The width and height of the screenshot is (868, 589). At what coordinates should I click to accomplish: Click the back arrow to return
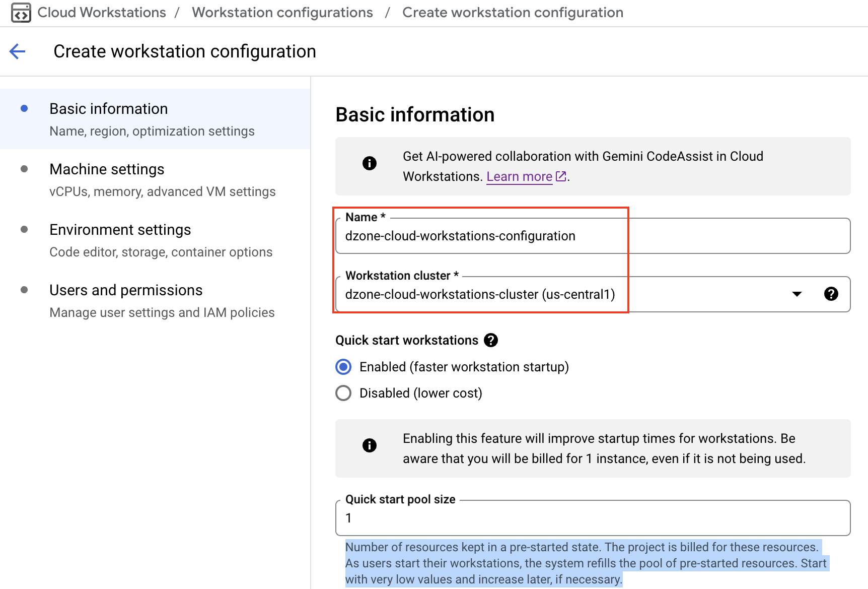pos(17,51)
